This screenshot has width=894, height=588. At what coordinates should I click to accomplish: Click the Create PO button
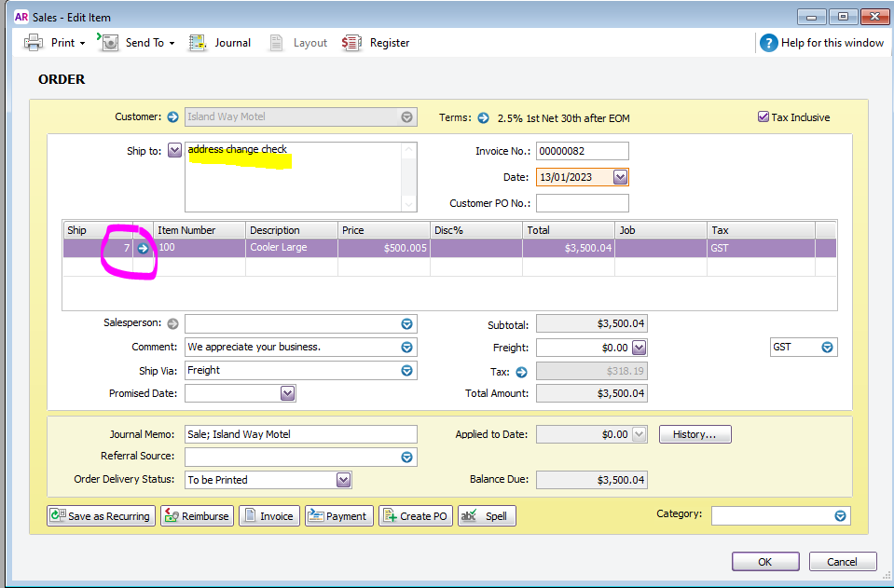(415, 516)
